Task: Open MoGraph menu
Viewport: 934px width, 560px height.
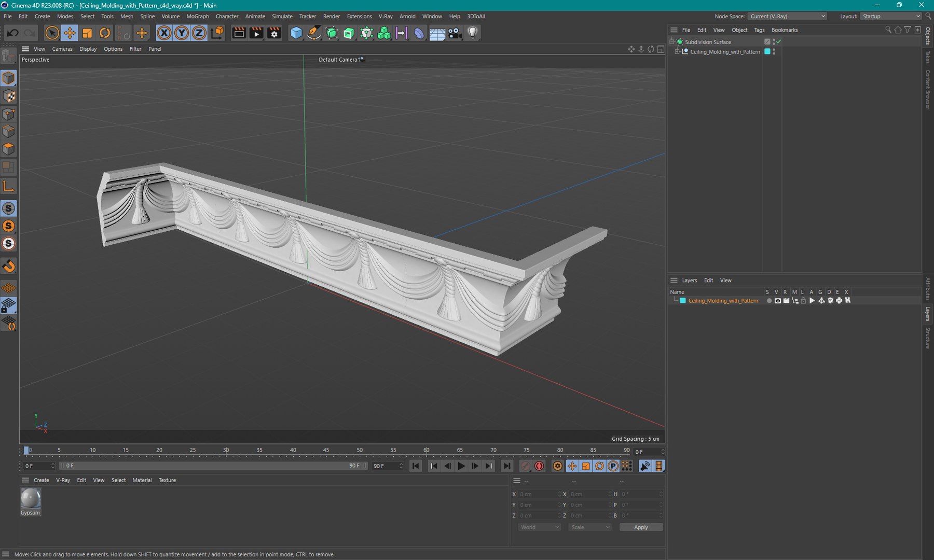Action: click(197, 16)
